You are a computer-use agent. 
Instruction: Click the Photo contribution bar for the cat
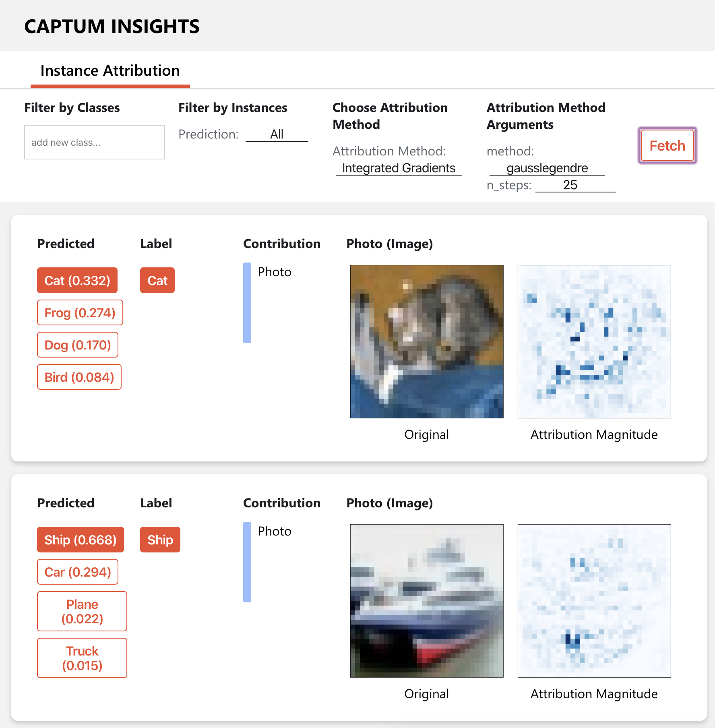pos(247,304)
